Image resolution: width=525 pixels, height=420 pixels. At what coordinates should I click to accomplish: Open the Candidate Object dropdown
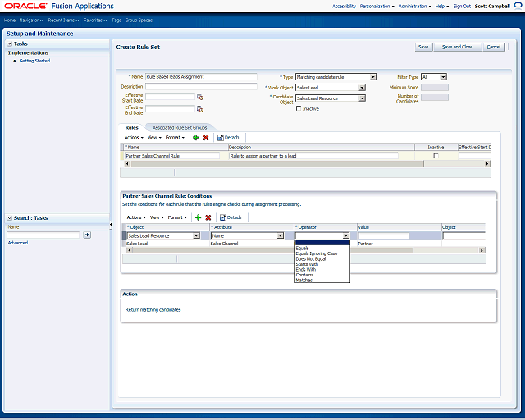tap(362, 98)
